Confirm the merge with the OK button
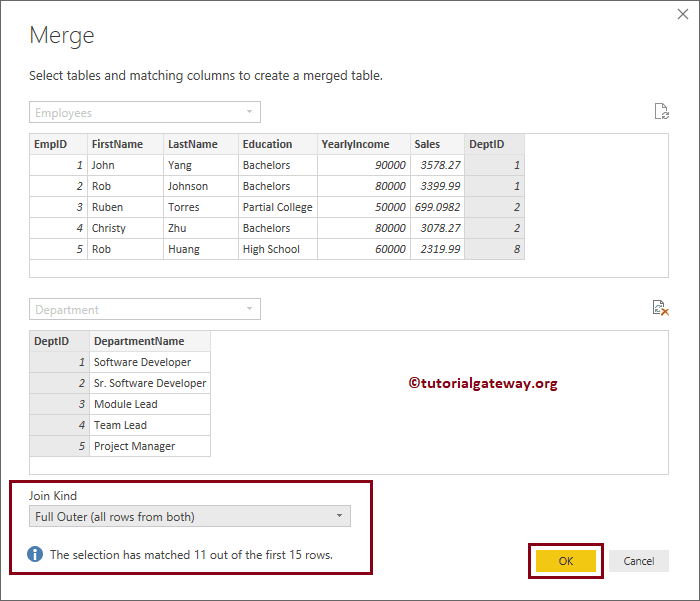 [566, 561]
